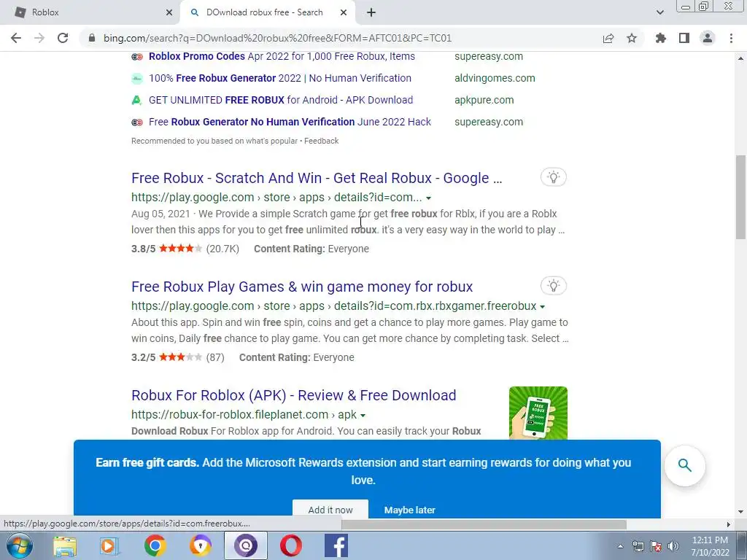Open the Chrome profile avatar
This screenshot has height=560, width=747.
point(708,38)
